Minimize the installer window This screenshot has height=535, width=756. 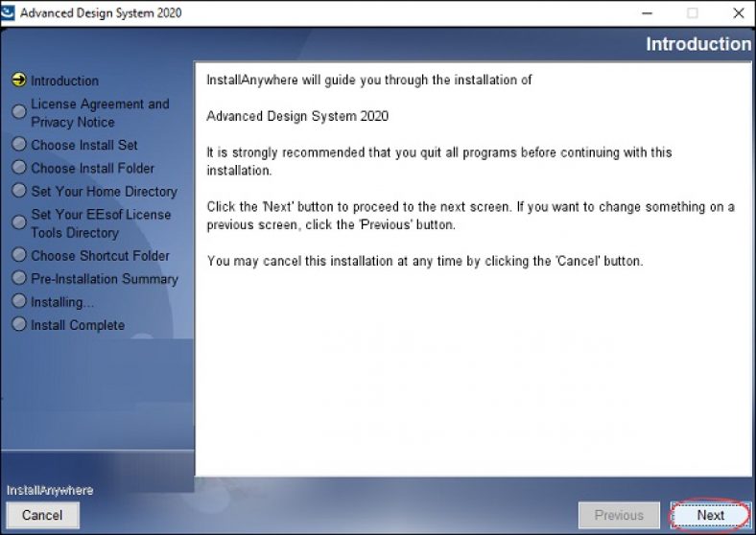647,13
